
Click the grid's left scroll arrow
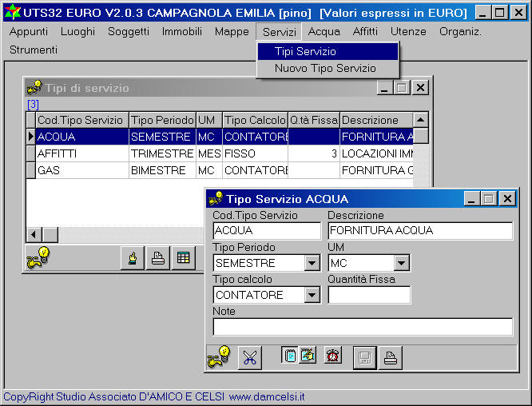pyautogui.click(x=34, y=234)
